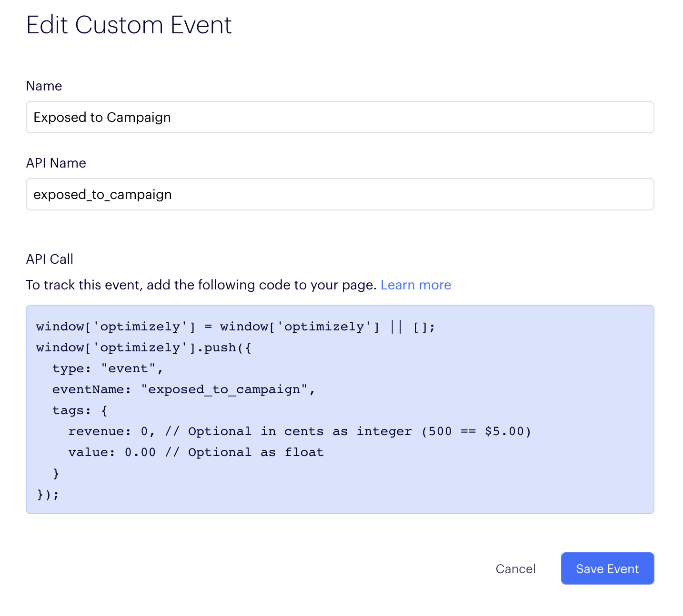Screen dimensions: 683x616
Task: Click the type: "event" code line
Action: coord(108,368)
